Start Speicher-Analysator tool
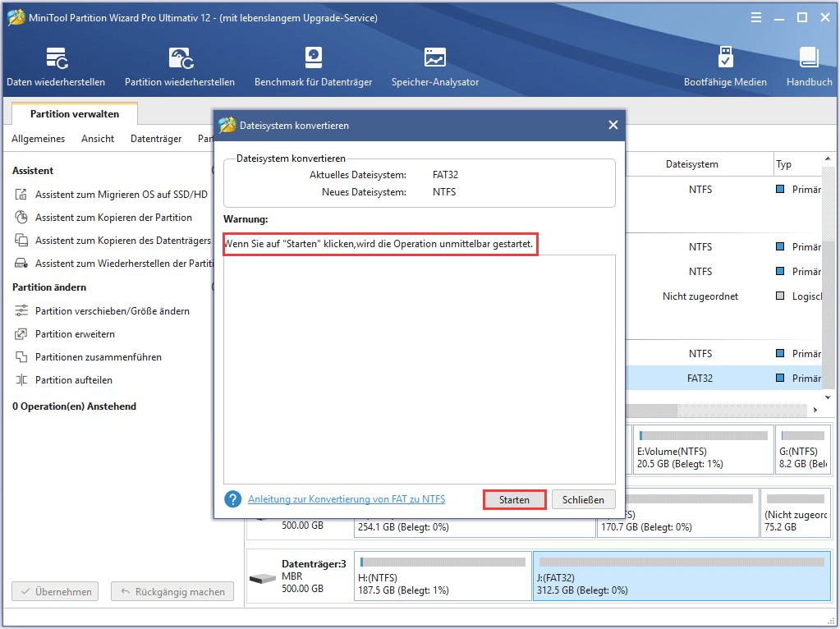The image size is (840, 629). [435, 67]
